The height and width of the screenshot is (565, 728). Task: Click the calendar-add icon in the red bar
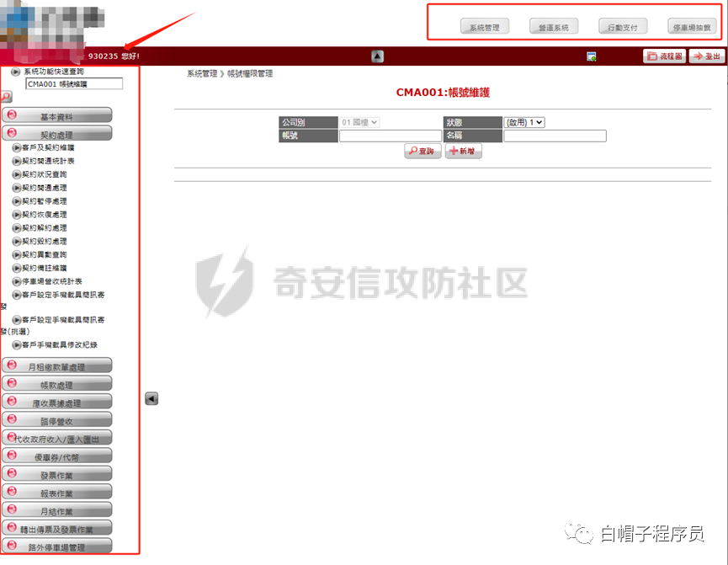tap(592, 56)
